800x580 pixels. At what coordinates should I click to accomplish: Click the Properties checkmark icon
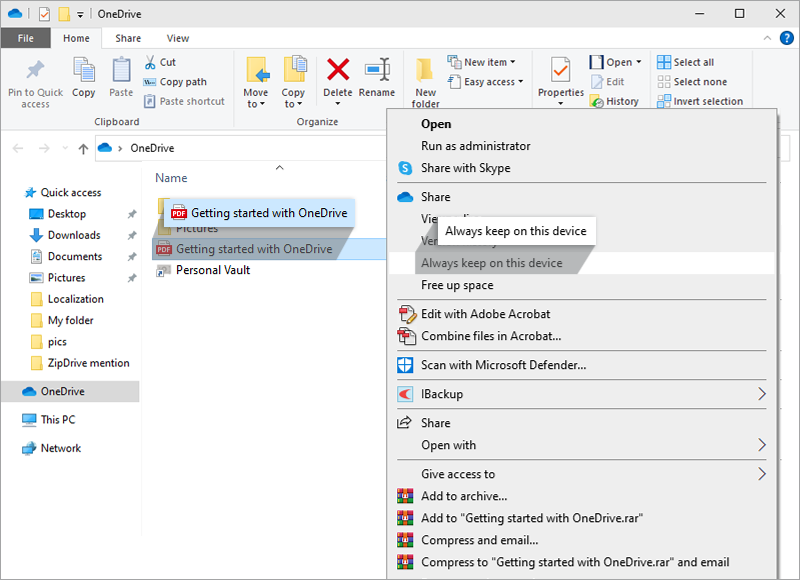coord(560,70)
